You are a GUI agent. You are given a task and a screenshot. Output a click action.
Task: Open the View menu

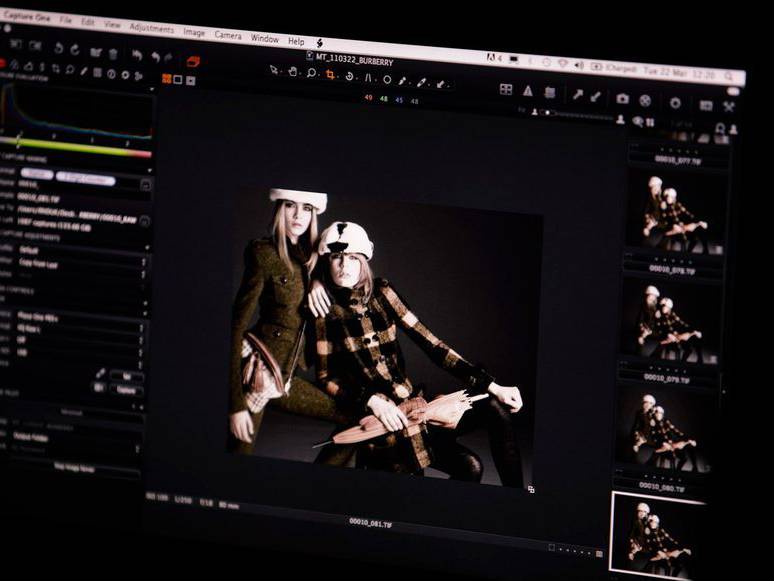click(112, 24)
